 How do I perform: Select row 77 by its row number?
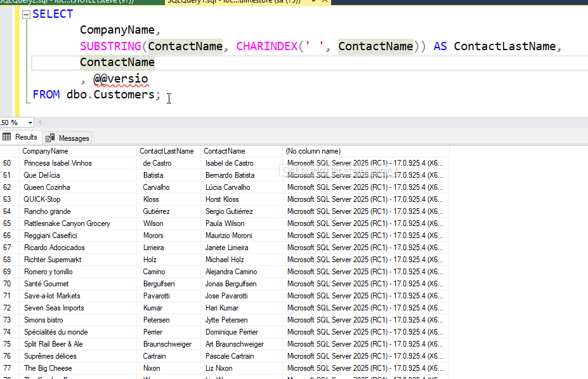[x=8, y=368]
